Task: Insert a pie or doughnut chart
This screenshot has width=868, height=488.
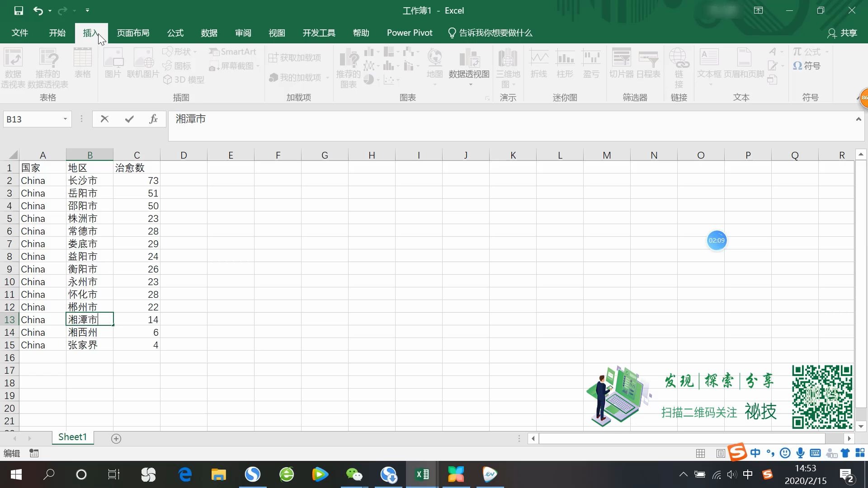Action: point(371,80)
